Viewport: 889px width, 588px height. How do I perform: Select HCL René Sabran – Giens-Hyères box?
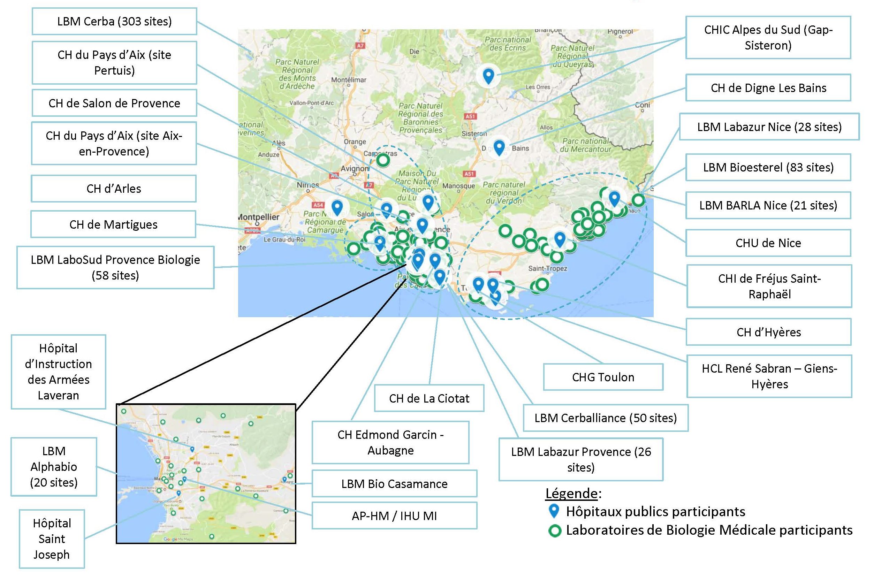tap(769, 376)
